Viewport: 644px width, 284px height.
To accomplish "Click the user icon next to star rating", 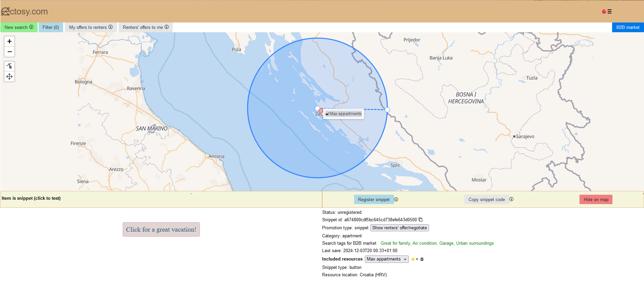I will point(422,259).
